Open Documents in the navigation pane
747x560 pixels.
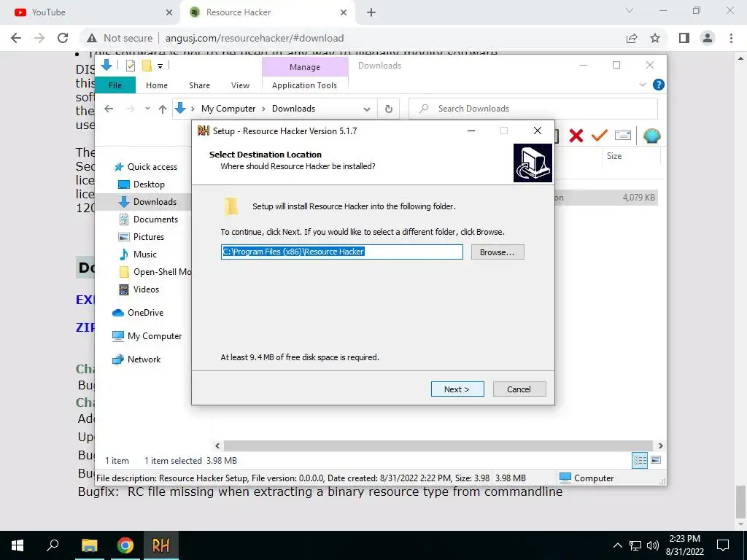(148, 219)
